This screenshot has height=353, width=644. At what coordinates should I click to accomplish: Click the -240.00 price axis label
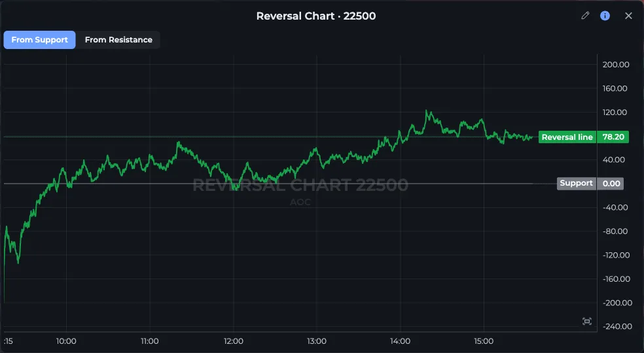pos(617,326)
